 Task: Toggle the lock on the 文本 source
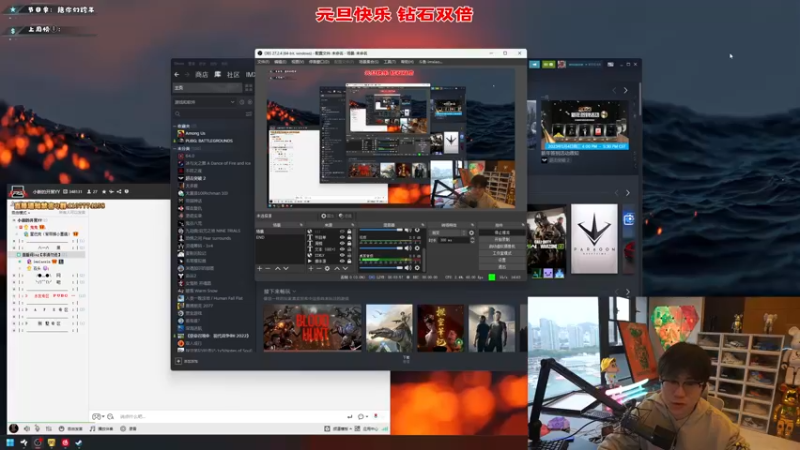tap(349, 249)
